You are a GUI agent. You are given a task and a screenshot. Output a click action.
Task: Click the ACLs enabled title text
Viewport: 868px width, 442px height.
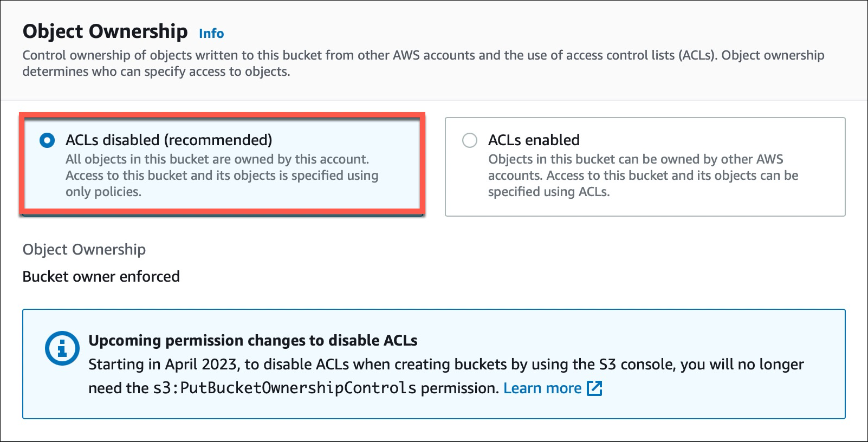click(534, 140)
